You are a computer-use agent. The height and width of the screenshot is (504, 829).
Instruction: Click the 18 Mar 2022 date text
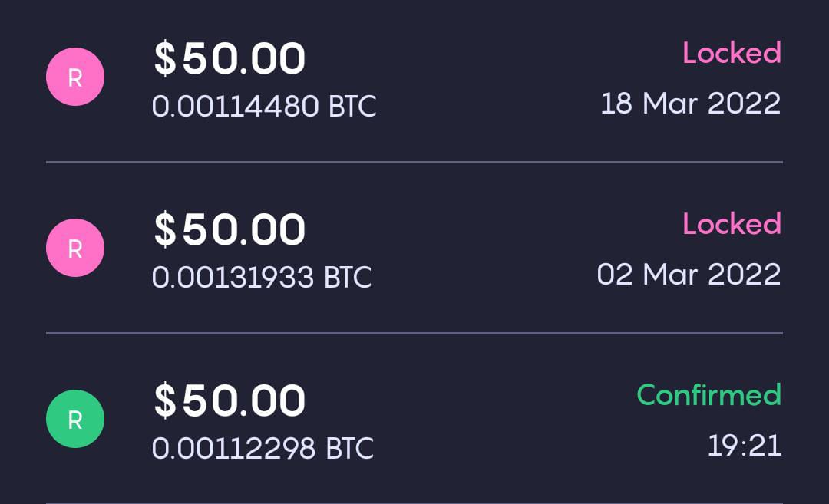tap(689, 104)
